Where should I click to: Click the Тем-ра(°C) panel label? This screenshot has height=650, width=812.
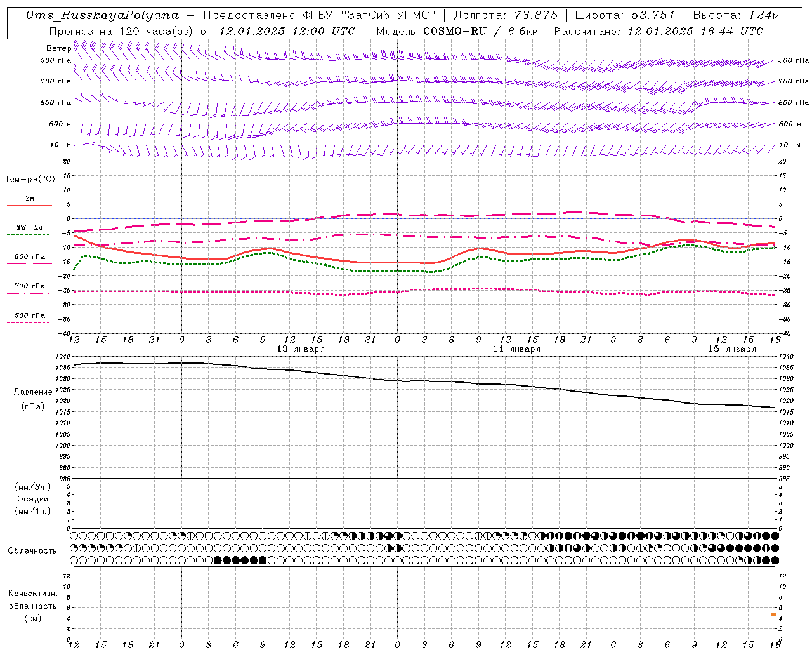pyautogui.click(x=30, y=179)
